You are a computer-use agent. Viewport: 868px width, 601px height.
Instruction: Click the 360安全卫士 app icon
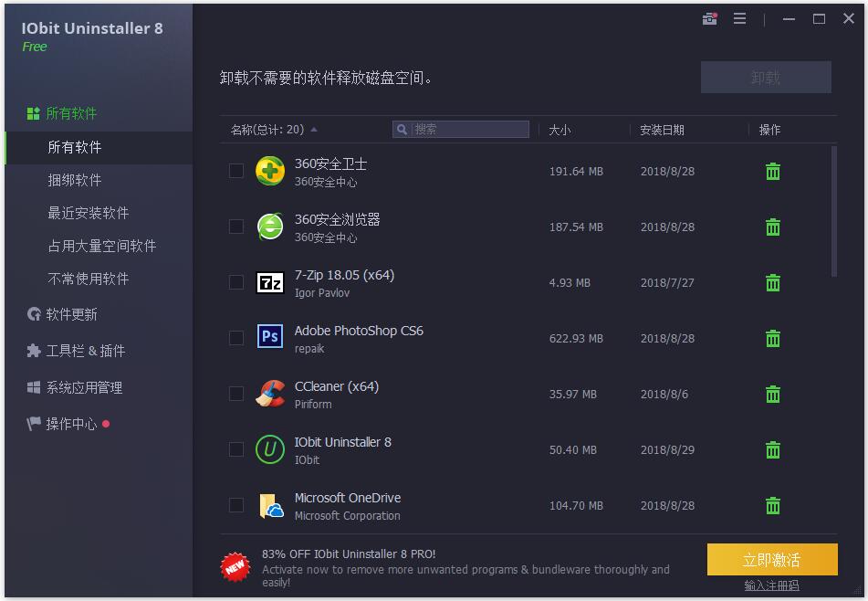coord(270,171)
